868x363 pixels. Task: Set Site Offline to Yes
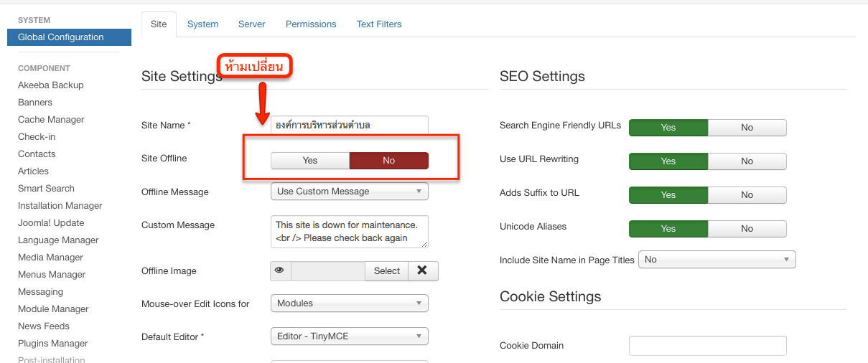(x=310, y=161)
